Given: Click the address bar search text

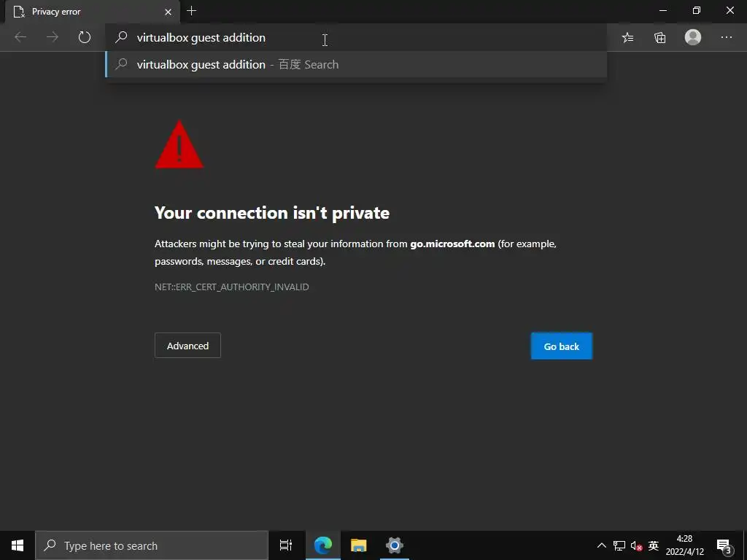Looking at the screenshot, I should click(201, 38).
